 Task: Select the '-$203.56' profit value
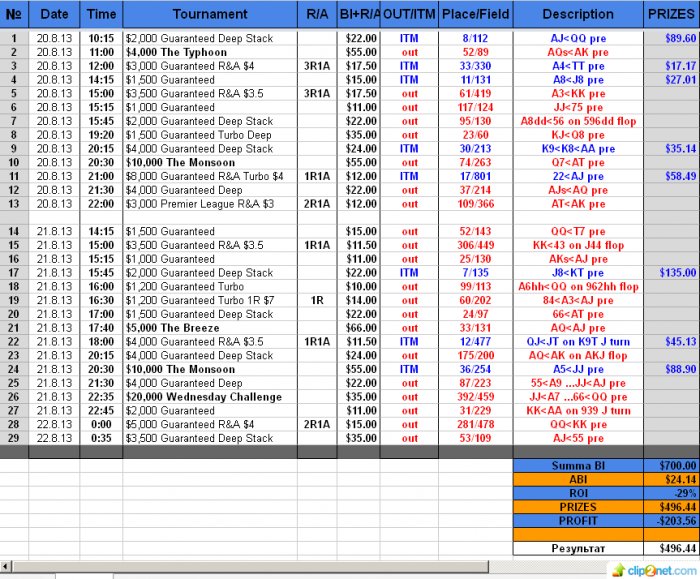pos(671,521)
